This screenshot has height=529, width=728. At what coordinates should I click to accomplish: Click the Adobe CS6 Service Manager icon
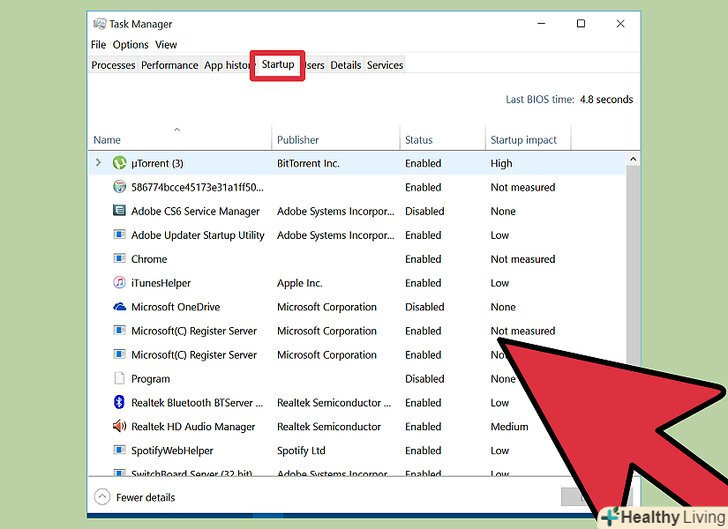point(120,211)
